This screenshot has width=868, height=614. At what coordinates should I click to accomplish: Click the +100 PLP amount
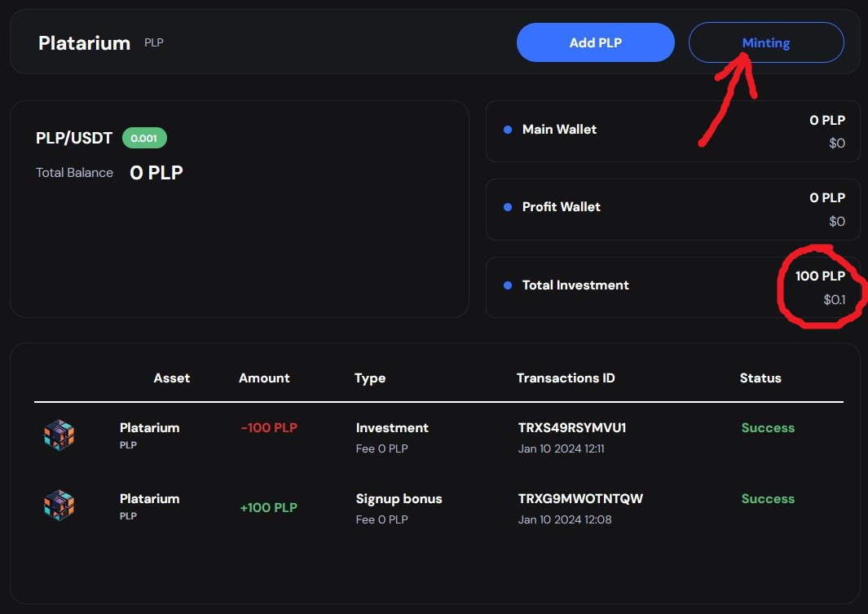(268, 508)
